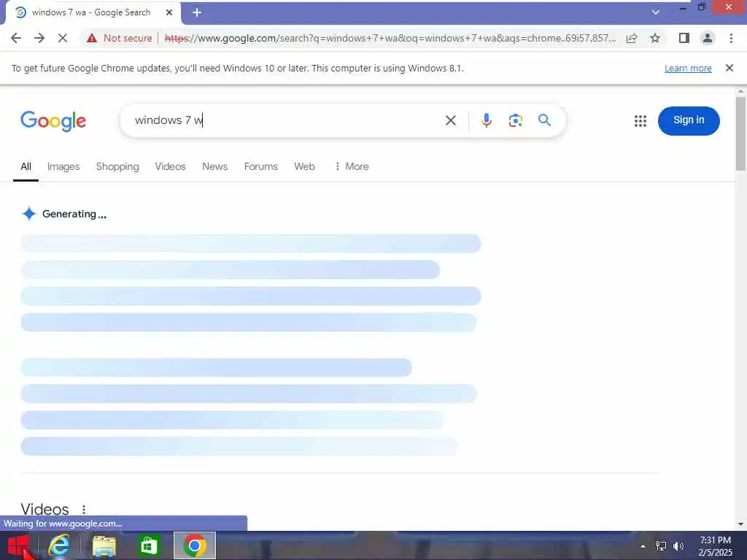Stop loading the page
This screenshot has height=560, width=747.
click(x=63, y=38)
